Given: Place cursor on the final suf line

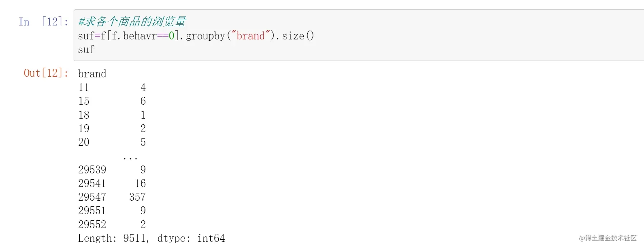Looking at the screenshot, I should [x=86, y=49].
